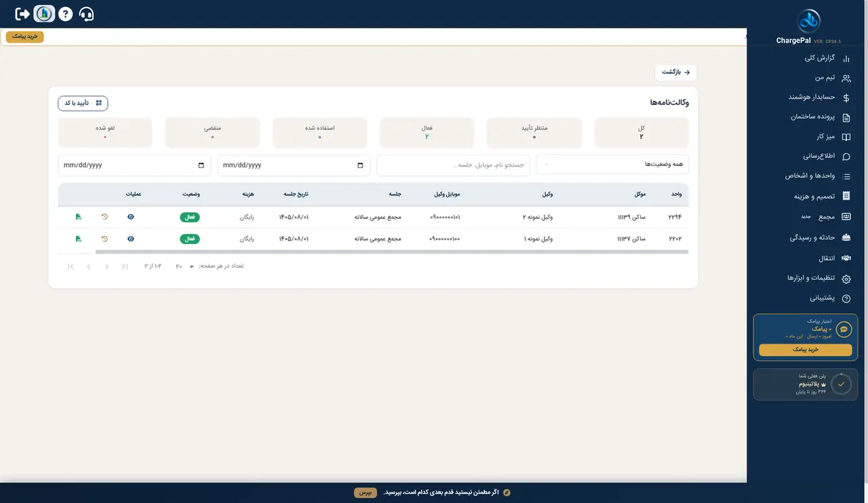Viewport: 868px width, 503px height.
Task: Click خرید پیامک button in sidebar credit card
Action: pos(806,350)
